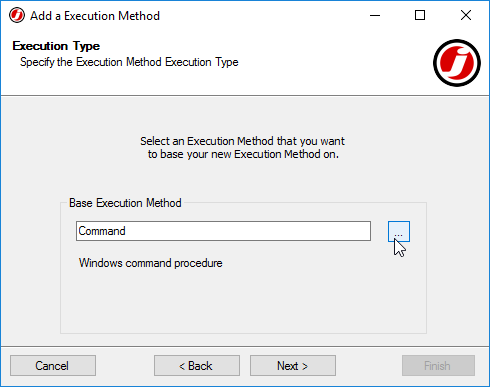
Task: Click the large red J logo in header
Action: click(457, 63)
